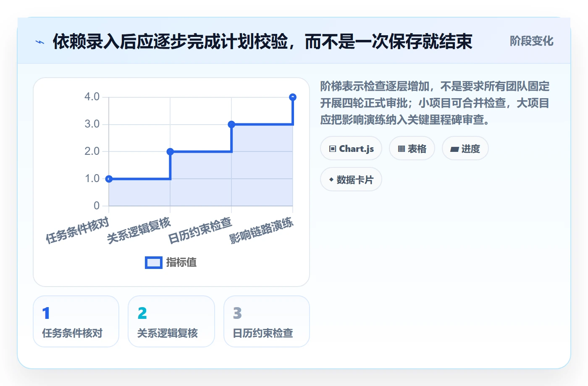Screen dimensions: 588x386
Task: Click the chart data point at 3.0
Action: (231, 124)
